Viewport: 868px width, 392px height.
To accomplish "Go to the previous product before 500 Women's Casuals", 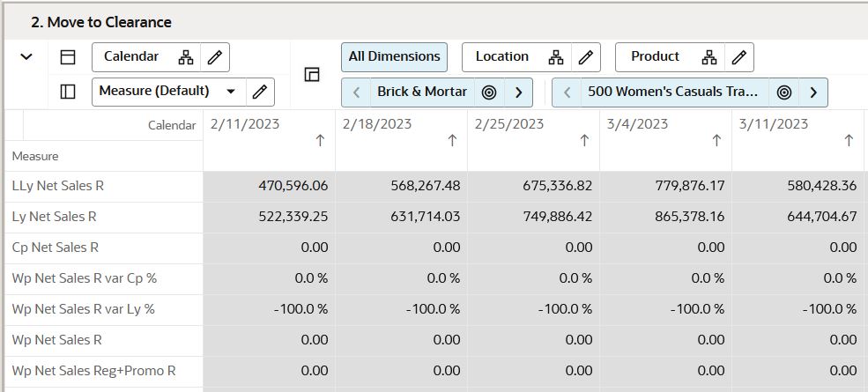I will [x=567, y=92].
